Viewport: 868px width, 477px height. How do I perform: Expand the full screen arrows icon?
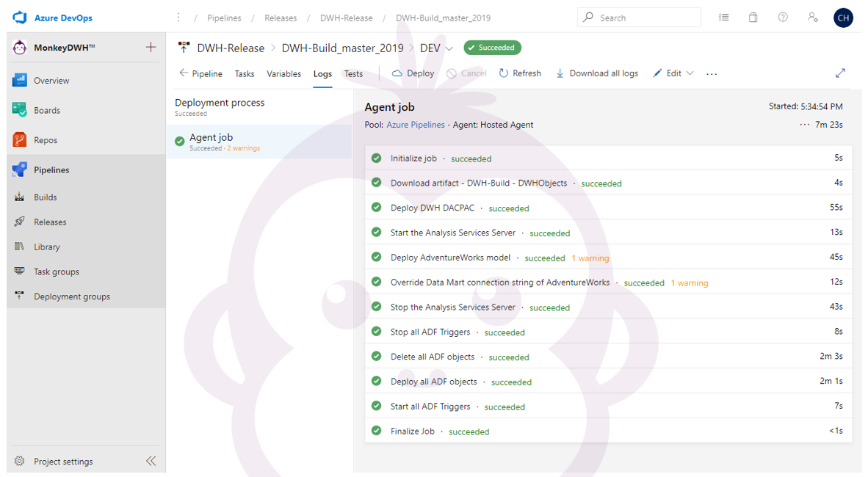coord(840,73)
